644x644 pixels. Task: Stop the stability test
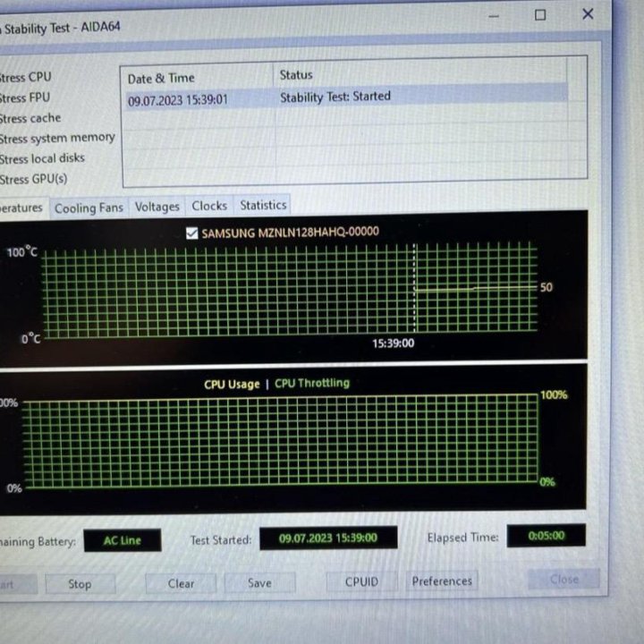click(80, 583)
